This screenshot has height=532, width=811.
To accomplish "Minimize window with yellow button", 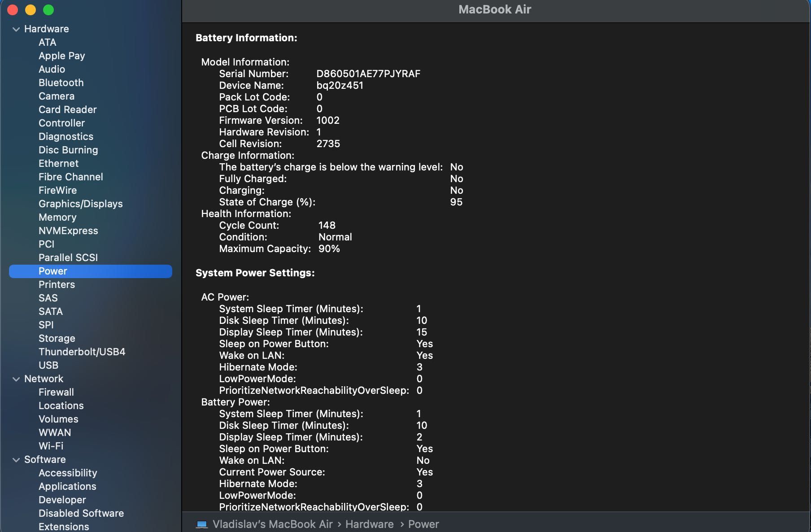I will tap(31, 9).
